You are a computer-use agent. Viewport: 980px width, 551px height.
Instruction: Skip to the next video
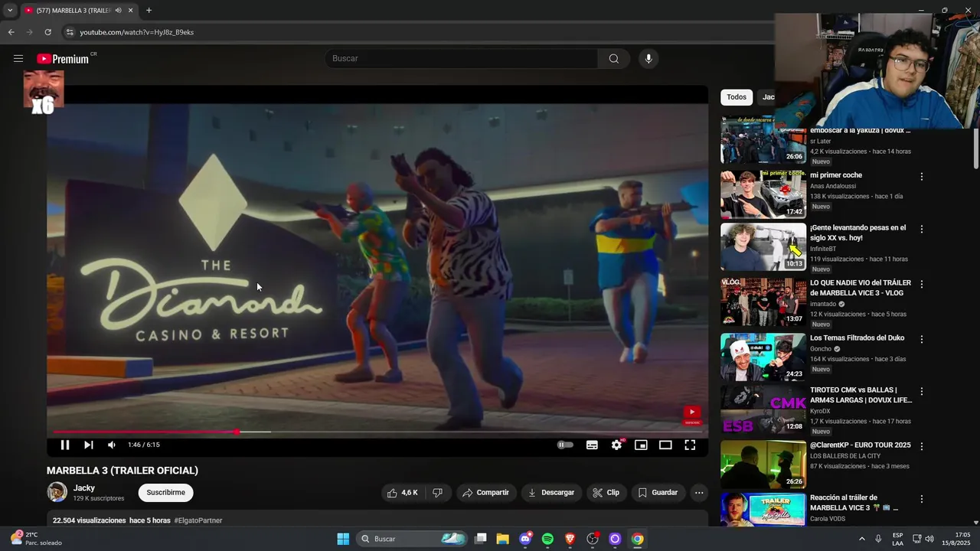(89, 445)
